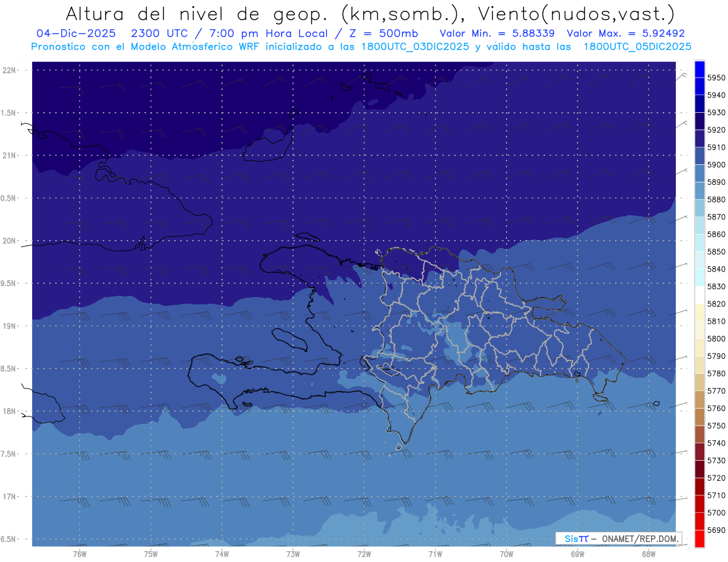Click the colorbar value '5730'

point(716,460)
